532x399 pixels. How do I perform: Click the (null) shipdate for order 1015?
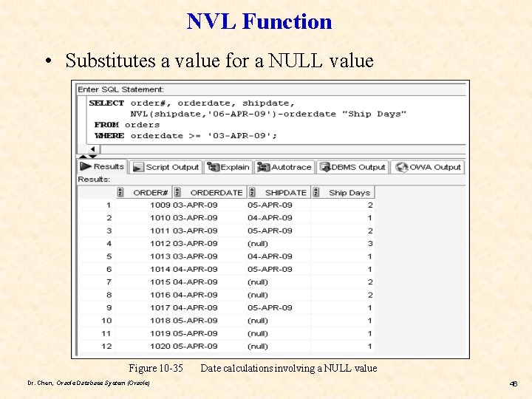[x=258, y=282]
